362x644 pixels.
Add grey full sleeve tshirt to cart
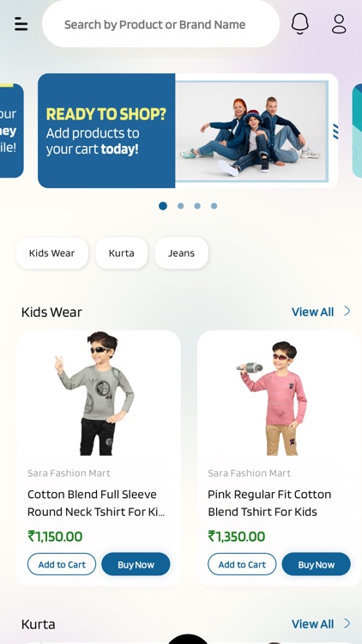(x=62, y=564)
